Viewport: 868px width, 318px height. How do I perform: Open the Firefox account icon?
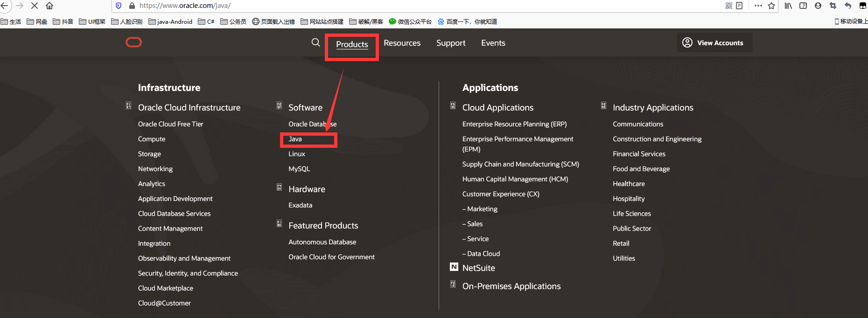click(x=818, y=6)
